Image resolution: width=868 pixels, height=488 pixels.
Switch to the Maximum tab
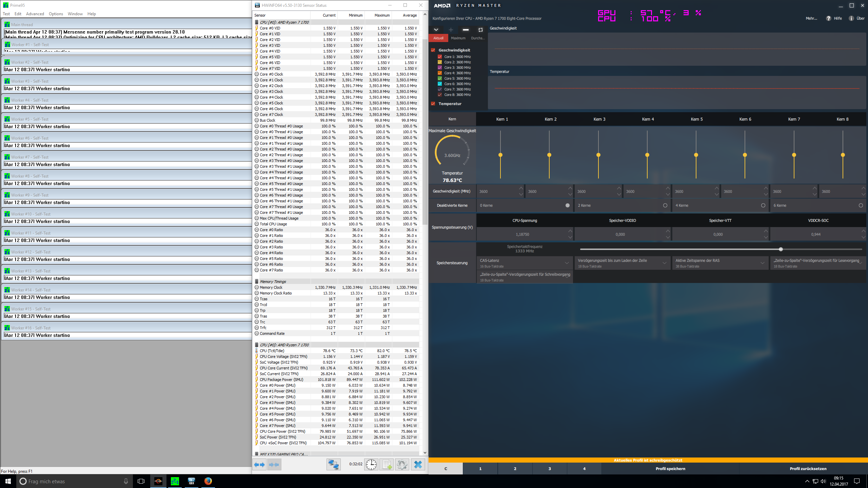[458, 38]
